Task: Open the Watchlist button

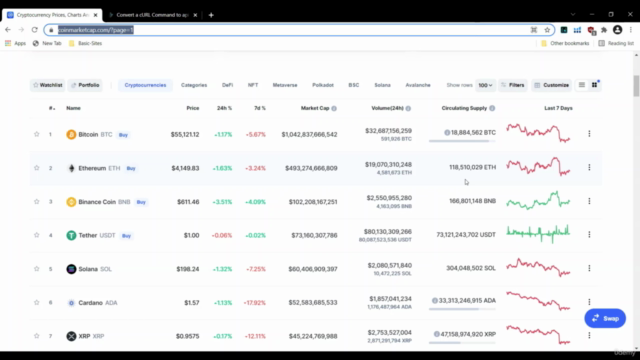Action: (47, 85)
